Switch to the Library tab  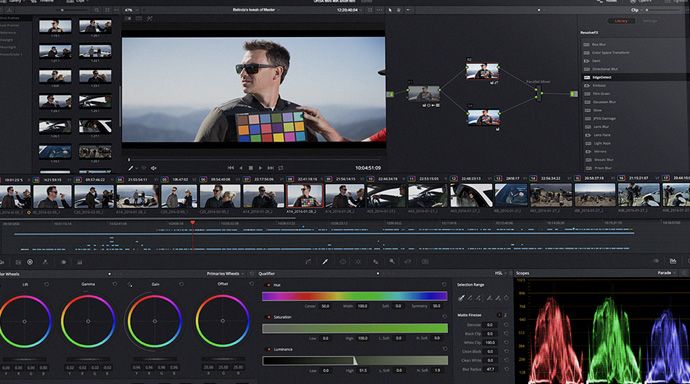621,21
